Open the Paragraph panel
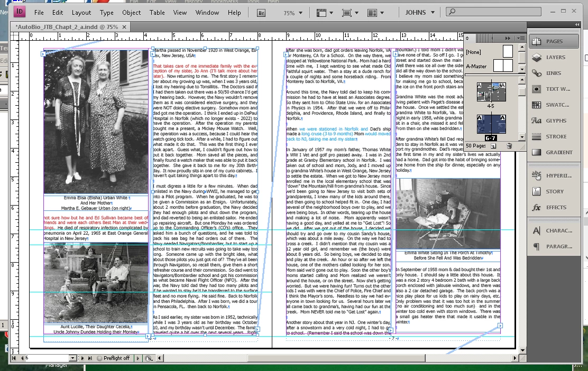 coord(554,247)
